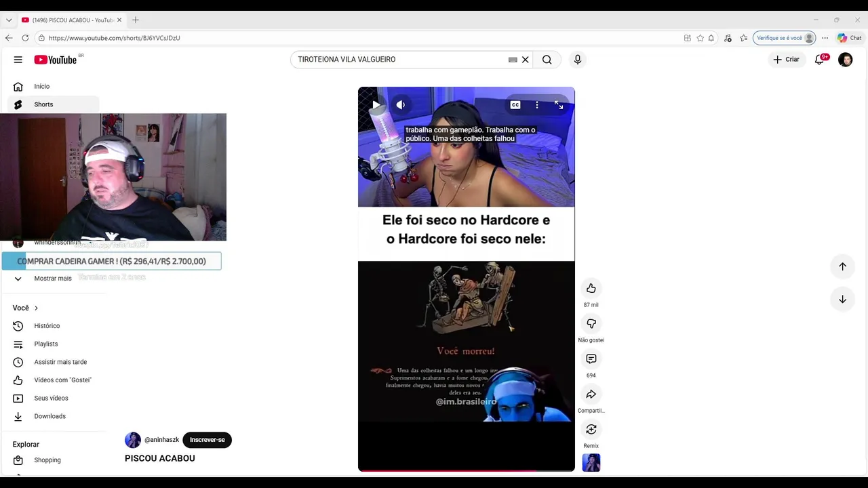868x488 pixels.
Task: Click the webcam overlay video
Action: 113,177
